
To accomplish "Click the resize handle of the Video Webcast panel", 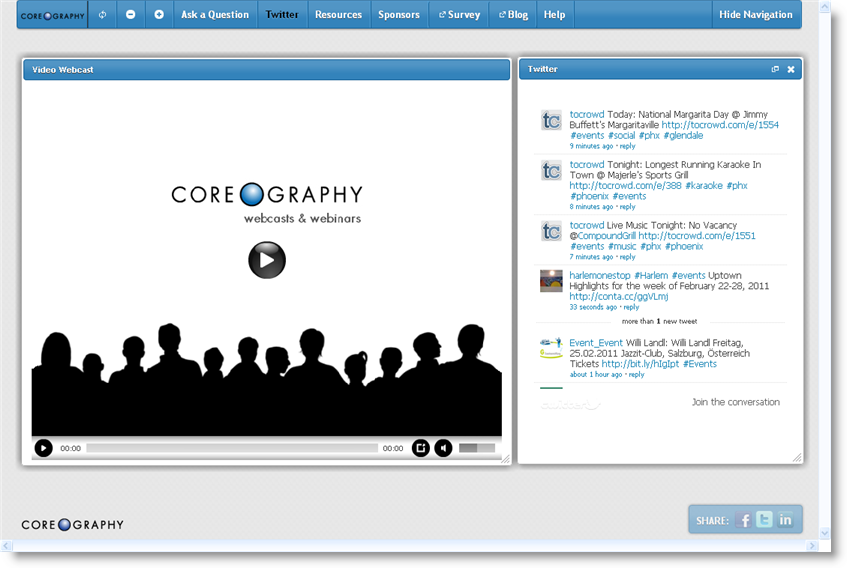I will 506,459.
